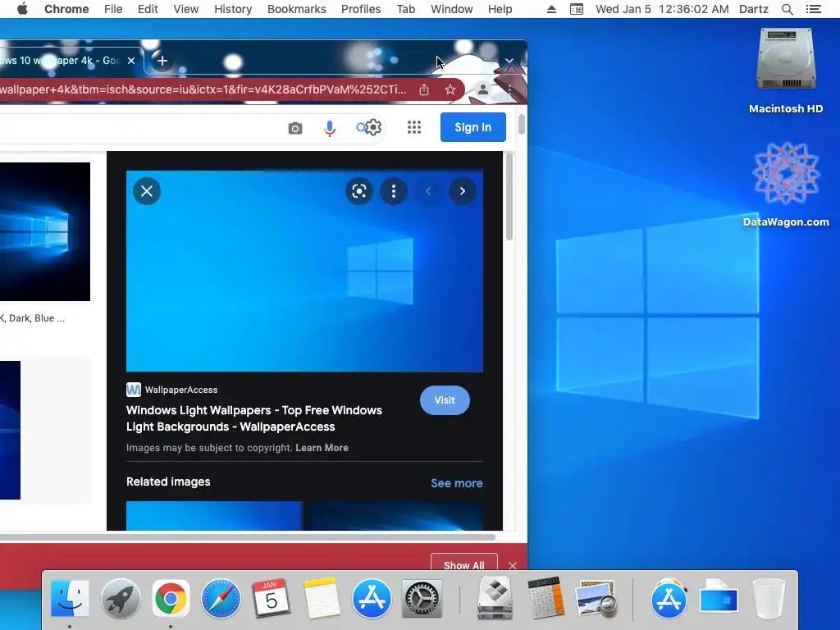The width and height of the screenshot is (840, 630).
Task: Open DataWagon.com desktop shortcut
Action: (786, 184)
